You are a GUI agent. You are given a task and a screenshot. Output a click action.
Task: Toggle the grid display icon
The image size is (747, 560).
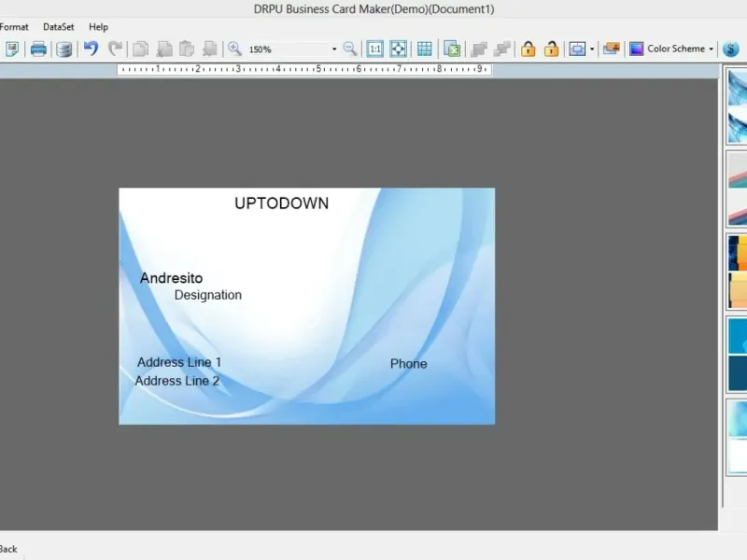(424, 49)
